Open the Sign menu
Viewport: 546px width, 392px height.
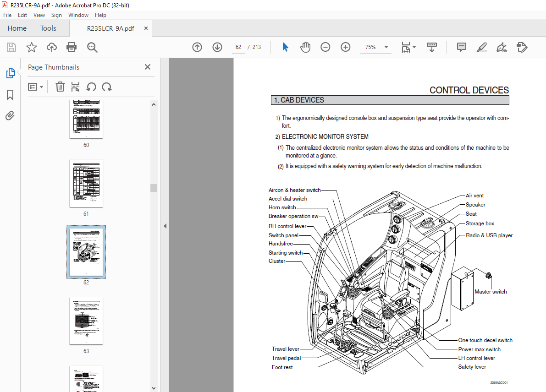tap(56, 15)
